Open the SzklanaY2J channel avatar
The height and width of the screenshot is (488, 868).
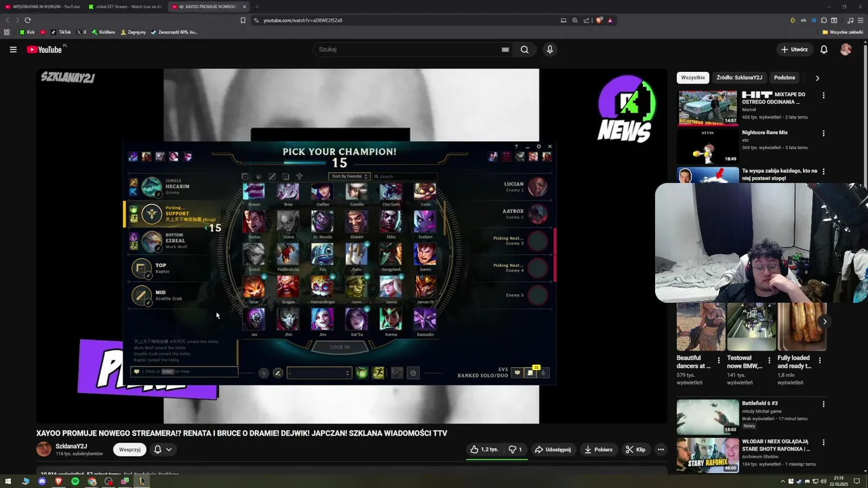pos(43,449)
